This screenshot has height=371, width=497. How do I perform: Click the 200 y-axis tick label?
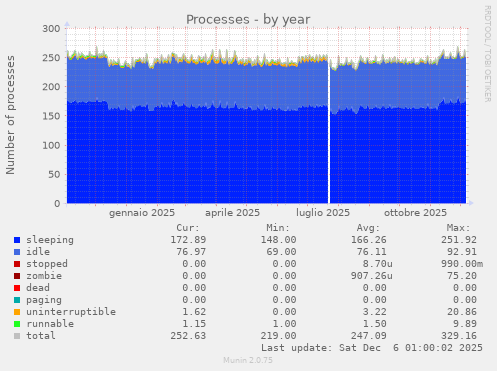51,87
